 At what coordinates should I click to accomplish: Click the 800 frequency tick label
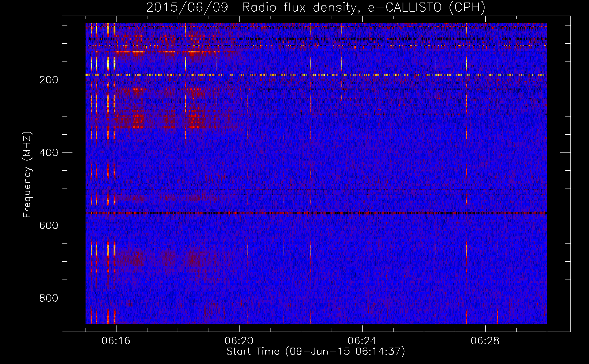[x=49, y=298]
